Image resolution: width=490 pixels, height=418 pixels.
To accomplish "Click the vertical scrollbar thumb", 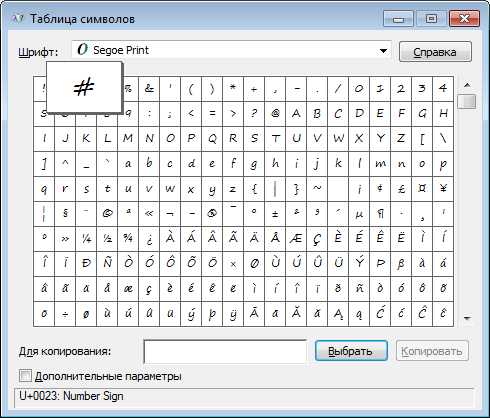I will pos(467,101).
